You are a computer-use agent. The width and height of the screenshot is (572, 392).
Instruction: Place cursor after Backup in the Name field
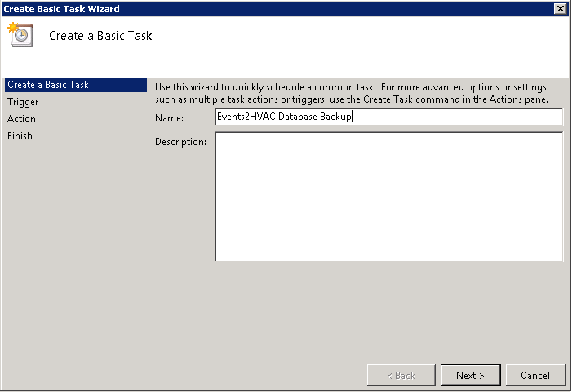pyautogui.click(x=352, y=117)
